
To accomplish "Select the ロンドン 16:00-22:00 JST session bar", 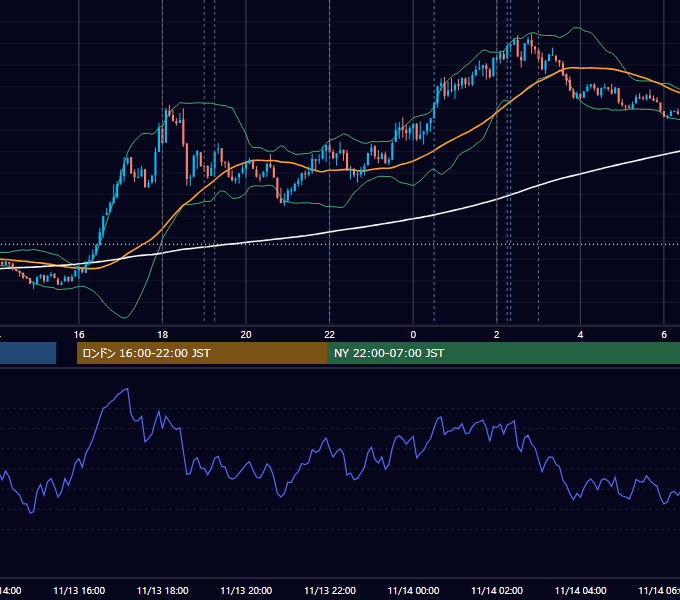I will (202, 353).
